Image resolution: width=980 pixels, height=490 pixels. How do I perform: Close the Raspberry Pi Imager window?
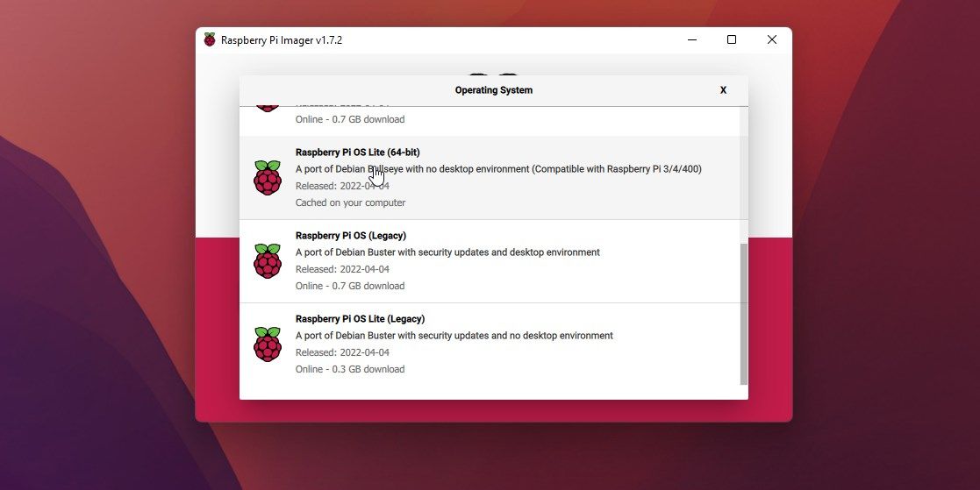pos(772,40)
